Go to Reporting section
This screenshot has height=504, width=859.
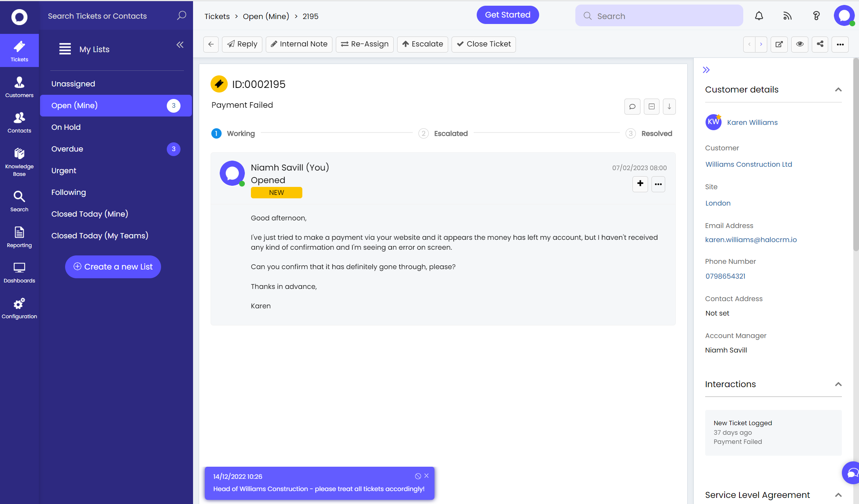pyautogui.click(x=19, y=237)
